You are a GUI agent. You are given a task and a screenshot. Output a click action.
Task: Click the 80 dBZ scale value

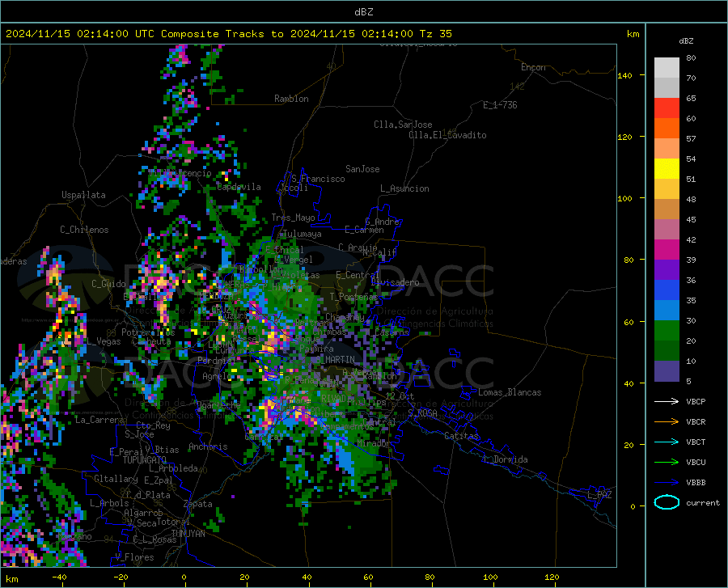coord(691,57)
